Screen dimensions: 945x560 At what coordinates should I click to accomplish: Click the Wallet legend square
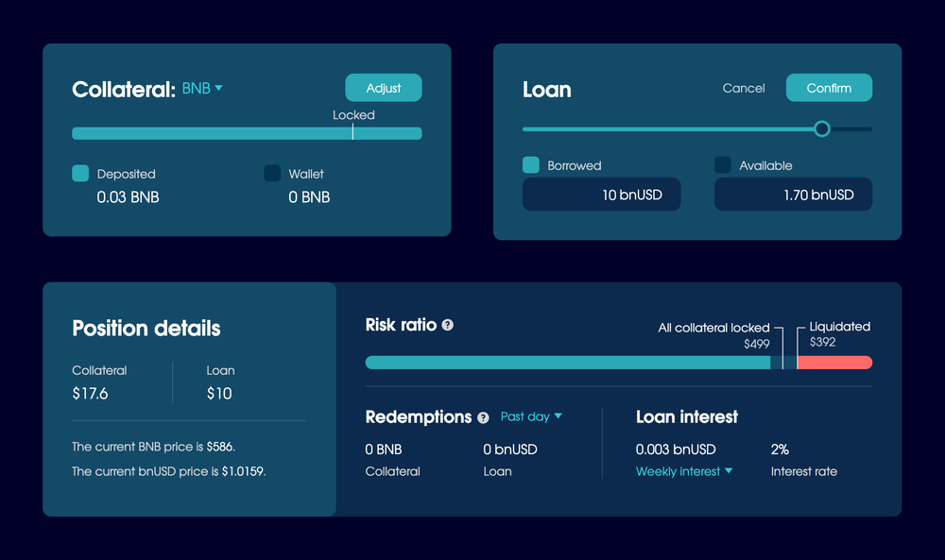point(272,173)
